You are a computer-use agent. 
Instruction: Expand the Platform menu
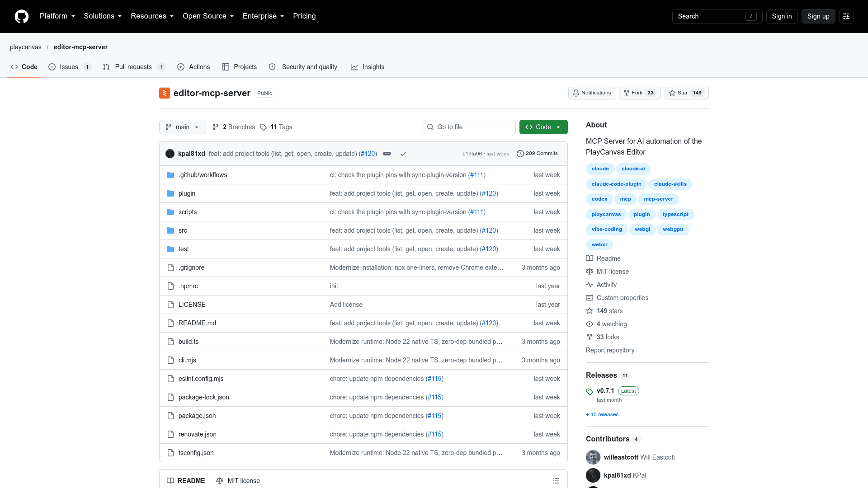click(x=57, y=16)
